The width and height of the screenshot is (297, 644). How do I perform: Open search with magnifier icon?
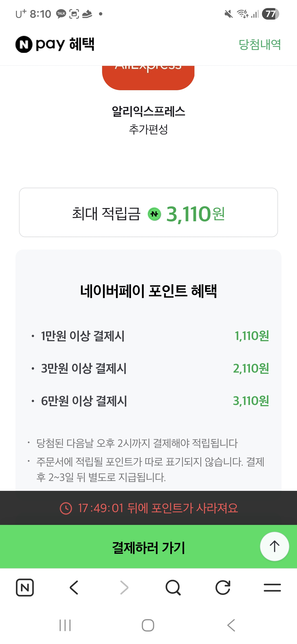click(x=173, y=587)
